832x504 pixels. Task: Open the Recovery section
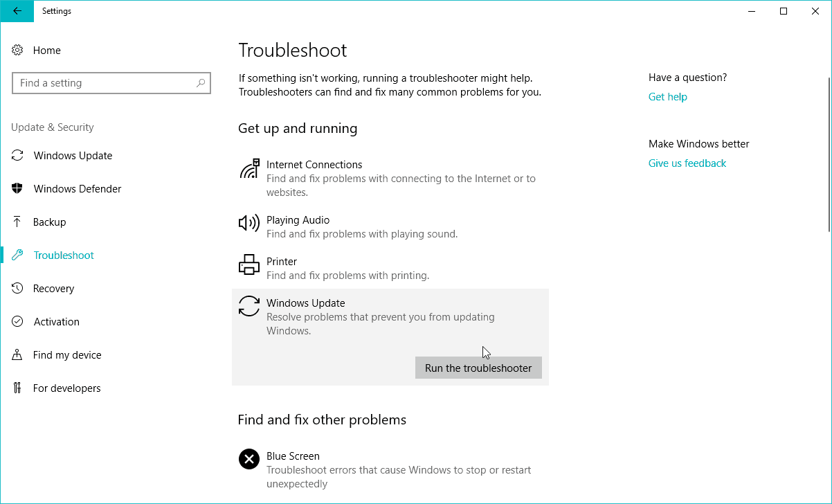(x=54, y=289)
